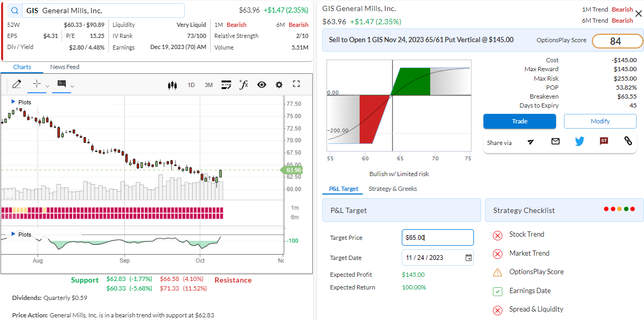This screenshot has height=320, width=644.
Task: Click the Strategy Checklist status dots
Action: 619,209
